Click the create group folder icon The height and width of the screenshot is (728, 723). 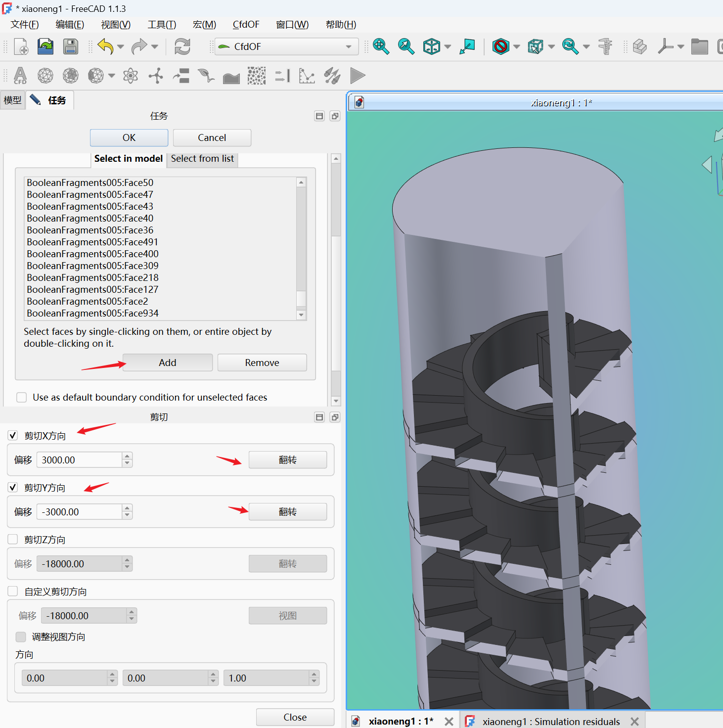coord(699,46)
